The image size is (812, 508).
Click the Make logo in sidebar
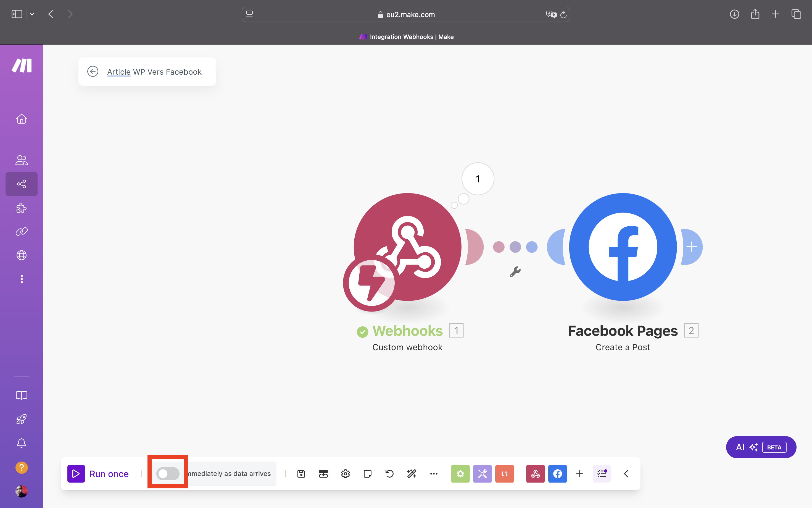pyautogui.click(x=22, y=65)
